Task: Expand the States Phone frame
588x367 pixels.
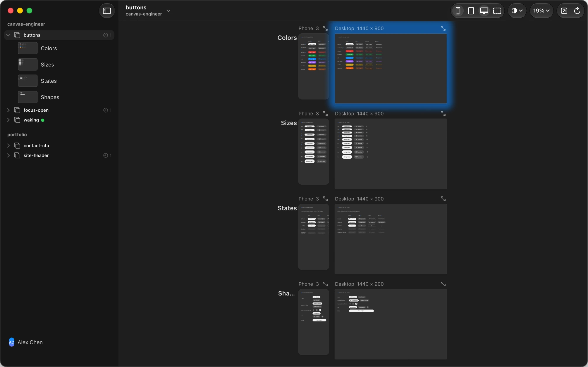Action: [325, 199]
